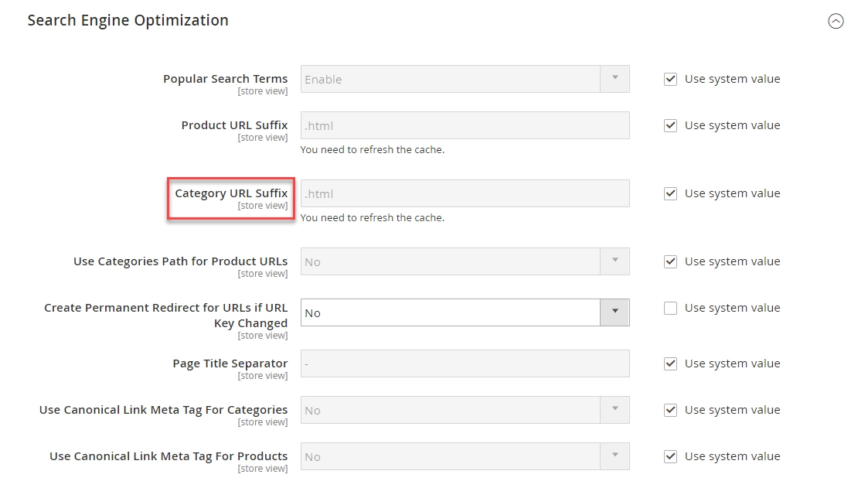Click Use Canonical Link Meta Tag For Products label
This screenshot has height=488, width=868.
click(x=168, y=456)
